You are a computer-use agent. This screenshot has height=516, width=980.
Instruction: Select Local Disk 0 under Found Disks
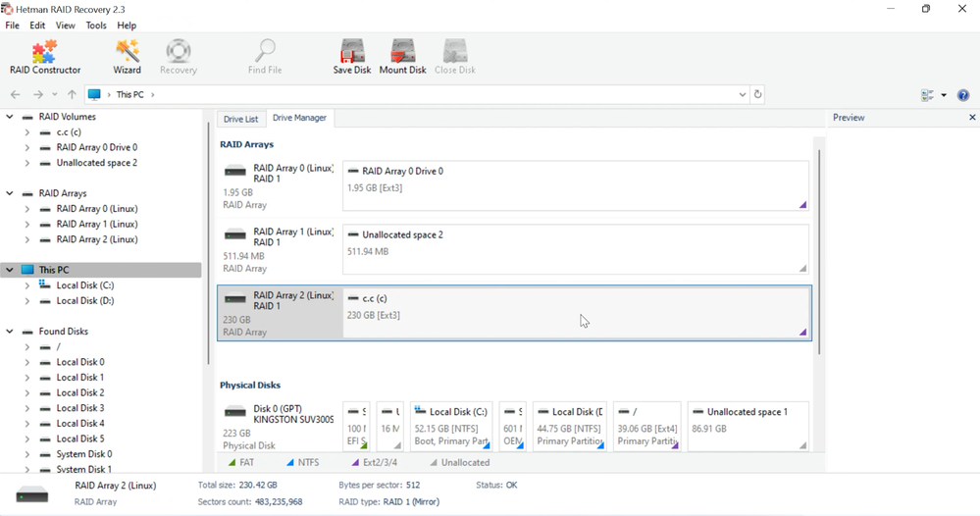[80, 362]
